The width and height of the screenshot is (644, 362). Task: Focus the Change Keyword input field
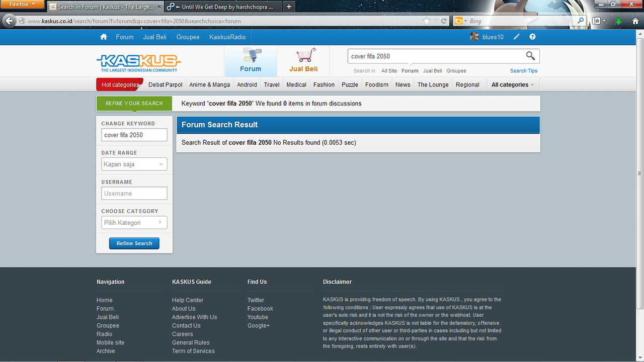(x=134, y=135)
